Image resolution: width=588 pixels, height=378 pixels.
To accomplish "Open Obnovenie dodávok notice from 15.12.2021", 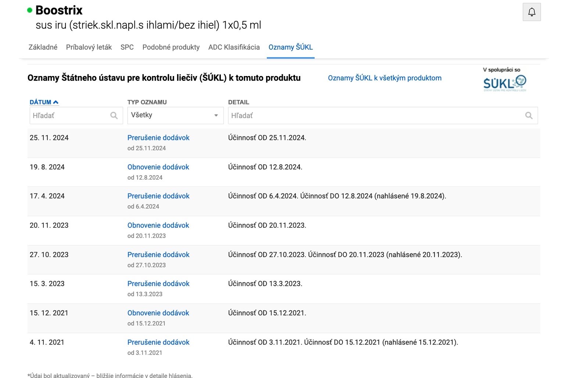I will (158, 313).
